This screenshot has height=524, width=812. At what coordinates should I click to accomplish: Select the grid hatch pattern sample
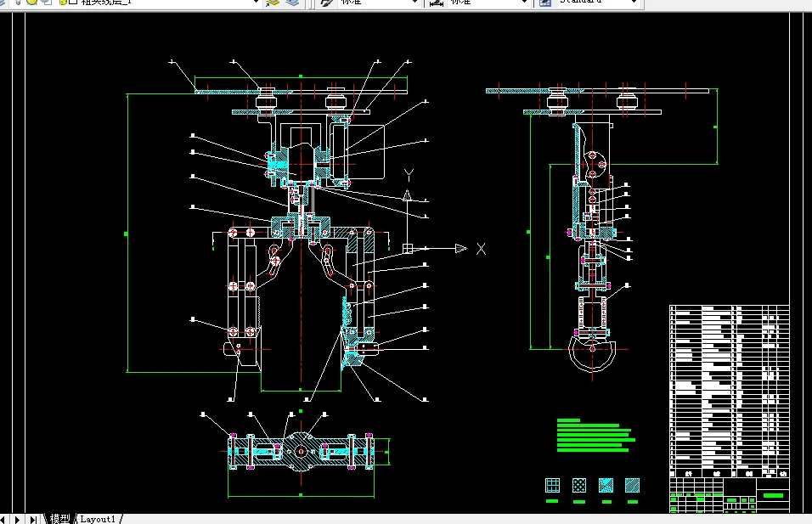click(553, 485)
